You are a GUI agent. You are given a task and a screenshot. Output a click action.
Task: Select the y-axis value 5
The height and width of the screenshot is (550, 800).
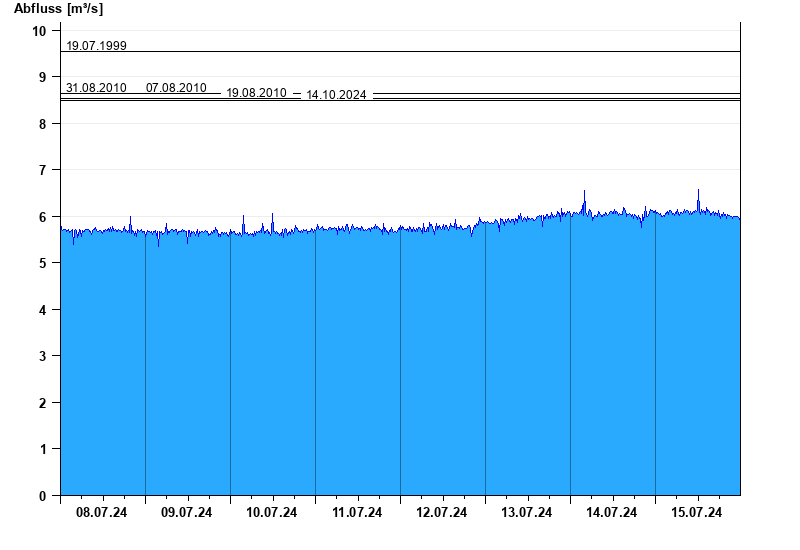pos(42,263)
